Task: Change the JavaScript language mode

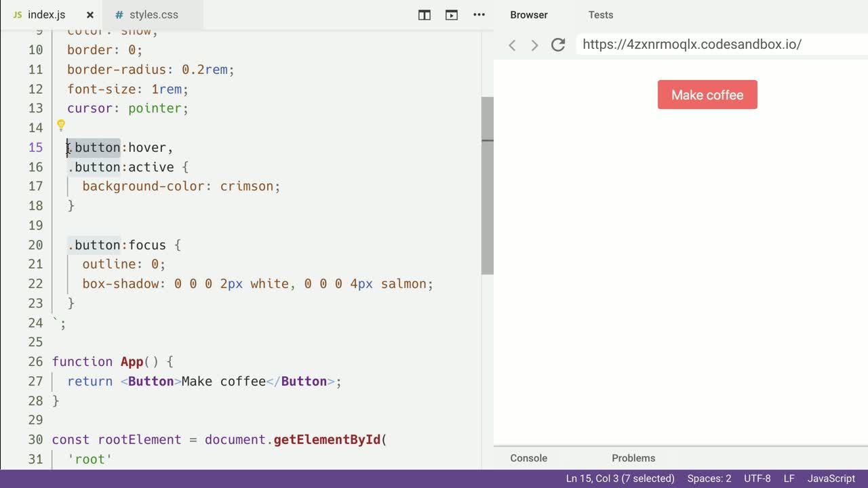Action: (831, 479)
